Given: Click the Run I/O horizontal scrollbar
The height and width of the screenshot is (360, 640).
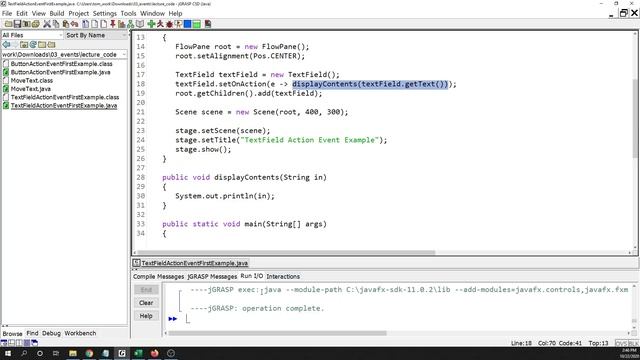Looking at the screenshot, I should point(278,333).
